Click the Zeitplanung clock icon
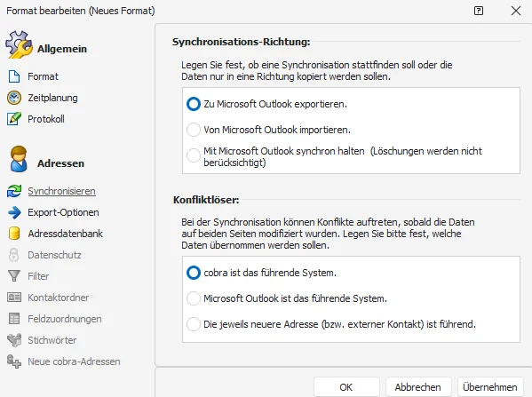 click(14, 98)
